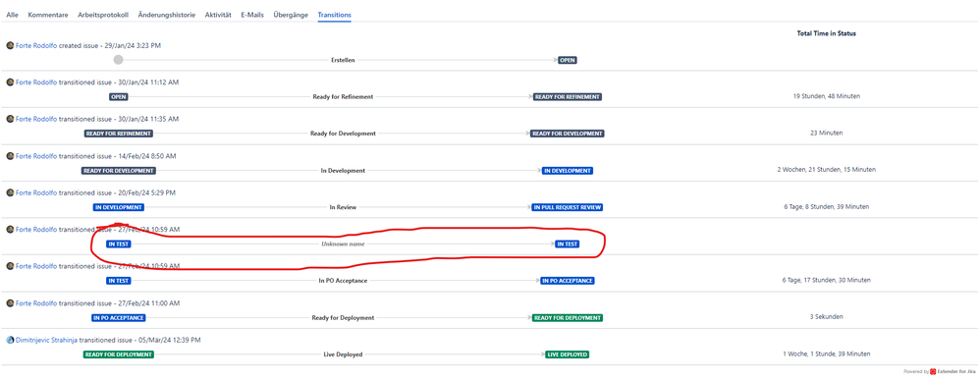Click 1 Woche, 1 Stunde, 39 Minuten value
980x379 pixels.
[x=826, y=353]
